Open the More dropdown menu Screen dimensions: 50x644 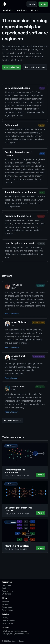point(35,11)
